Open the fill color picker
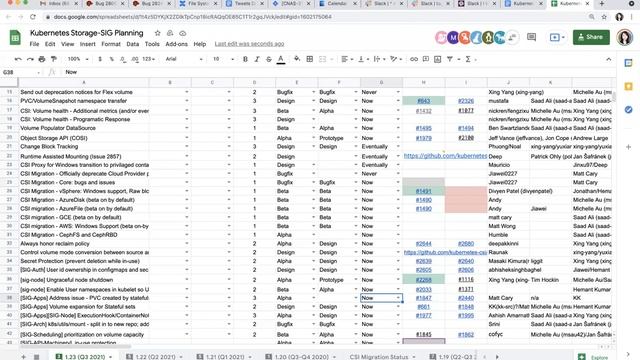The height and width of the screenshot is (360, 640). pos(297,59)
